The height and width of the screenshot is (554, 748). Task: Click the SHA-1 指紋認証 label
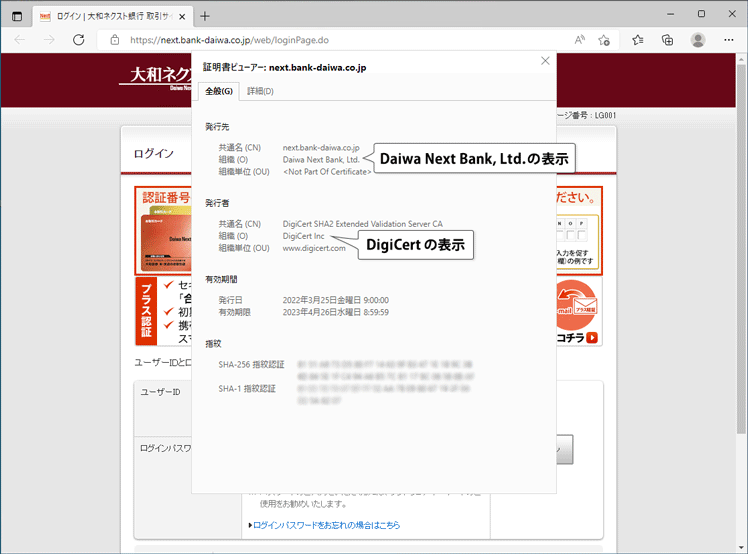(x=247, y=388)
